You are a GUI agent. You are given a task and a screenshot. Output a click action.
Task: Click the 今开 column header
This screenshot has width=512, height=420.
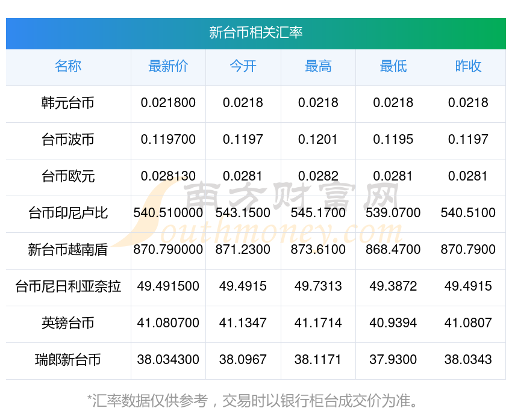[x=243, y=67]
